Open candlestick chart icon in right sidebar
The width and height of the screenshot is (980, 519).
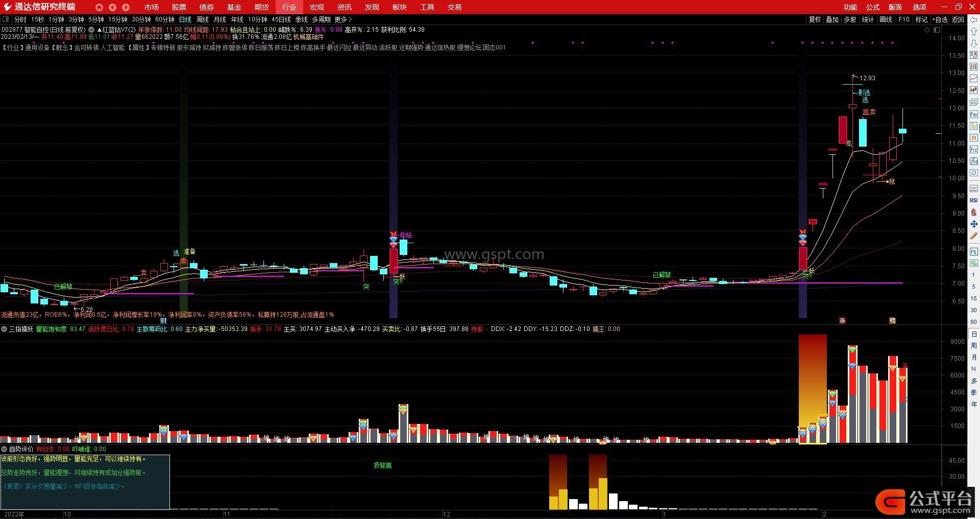[x=974, y=90]
